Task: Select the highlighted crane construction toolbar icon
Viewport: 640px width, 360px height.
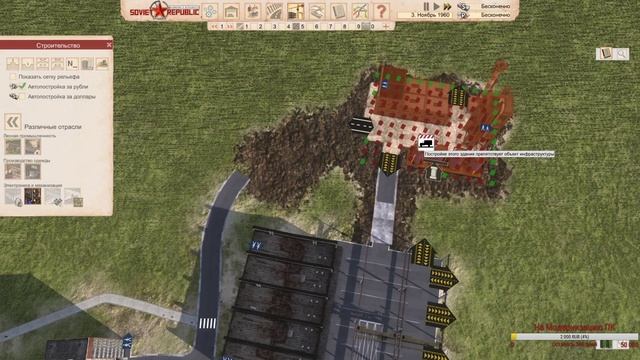Action: (x=296, y=11)
